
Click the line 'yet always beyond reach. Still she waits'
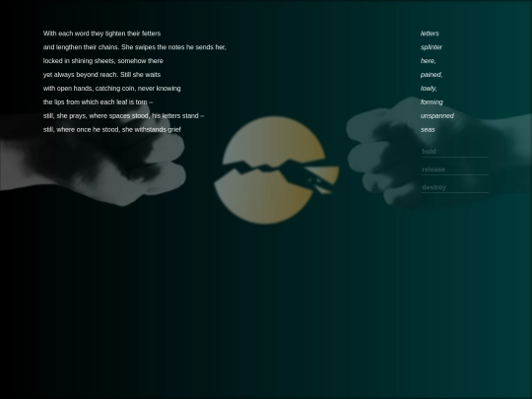(x=101, y=75)
